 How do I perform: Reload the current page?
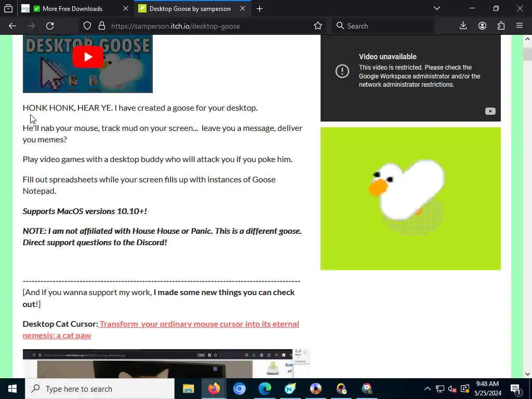pyautogui.click(x=50, y=26)
